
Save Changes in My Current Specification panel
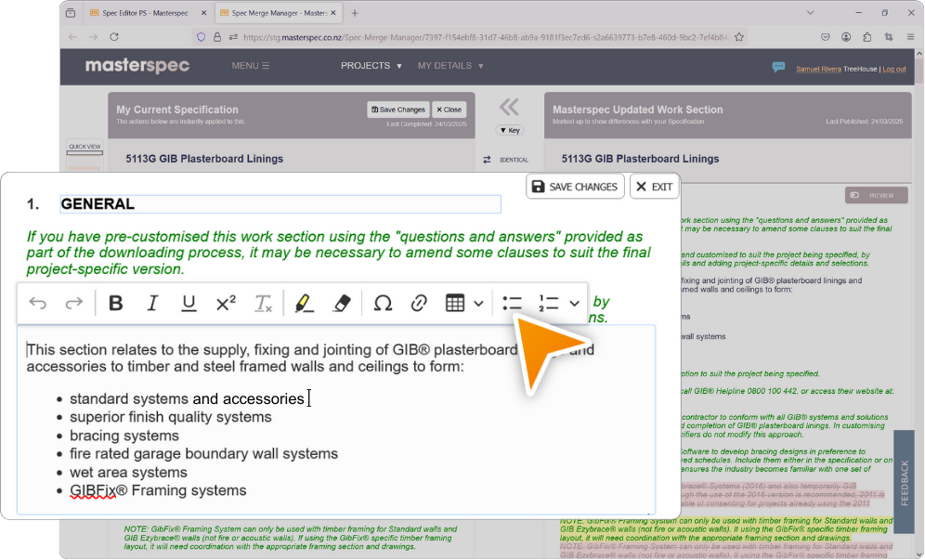tap(398, 110)
